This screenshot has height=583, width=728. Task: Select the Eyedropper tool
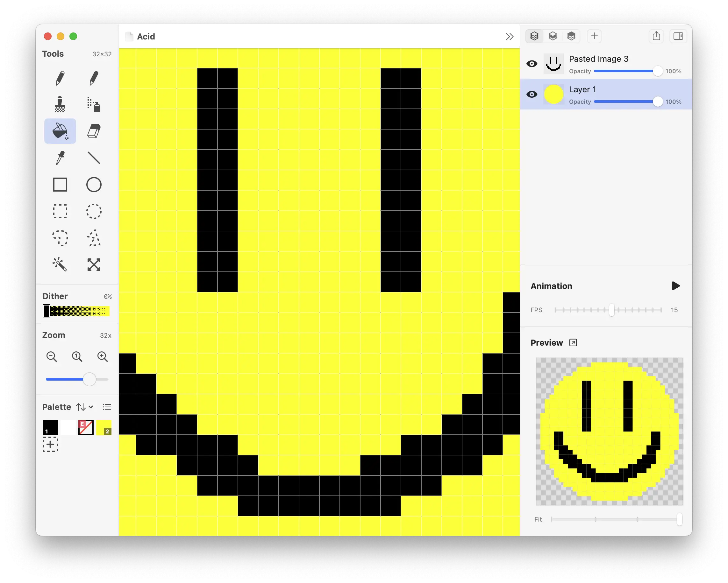[60, 158]
